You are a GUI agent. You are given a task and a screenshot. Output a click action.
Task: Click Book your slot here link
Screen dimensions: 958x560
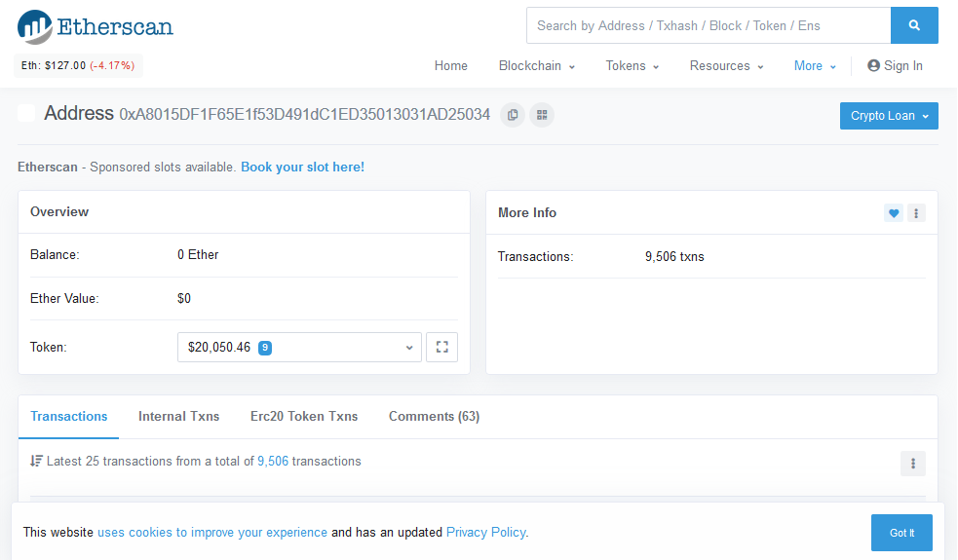tap(302, 168)
